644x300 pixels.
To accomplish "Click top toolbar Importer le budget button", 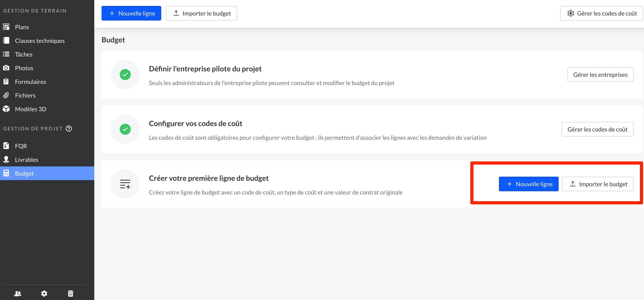I will [201, 13].
